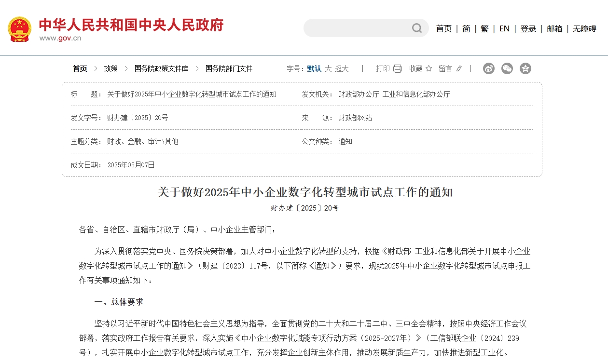Screen dimensions: 608x364
Task: Click the 登录 login link
Action: [528, 29]
